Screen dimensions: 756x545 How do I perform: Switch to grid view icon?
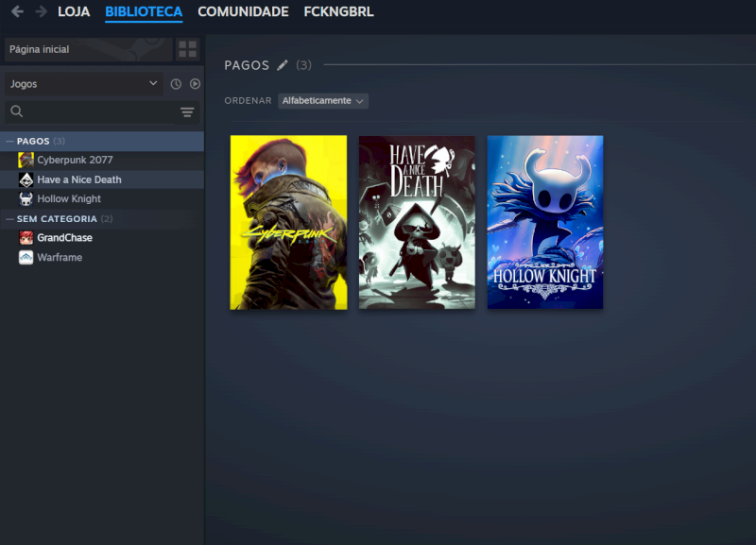187,49
